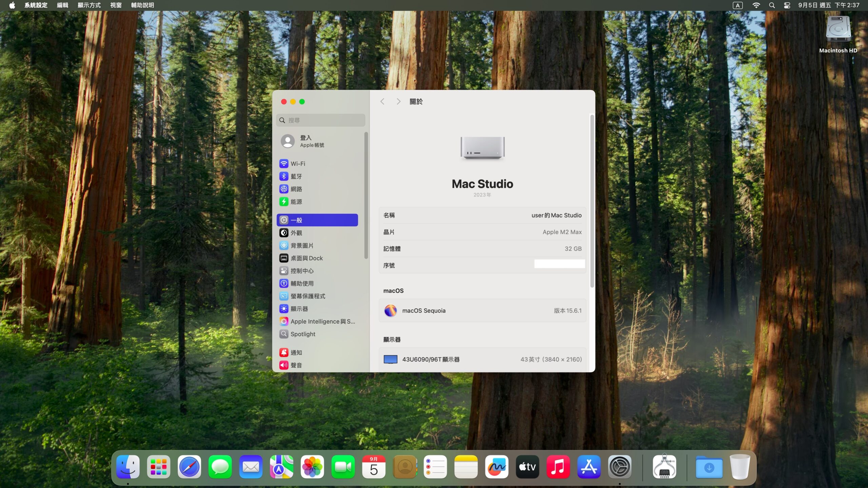Click the 32 GB memory value
The image size is (868, 488).
(573, 249)
